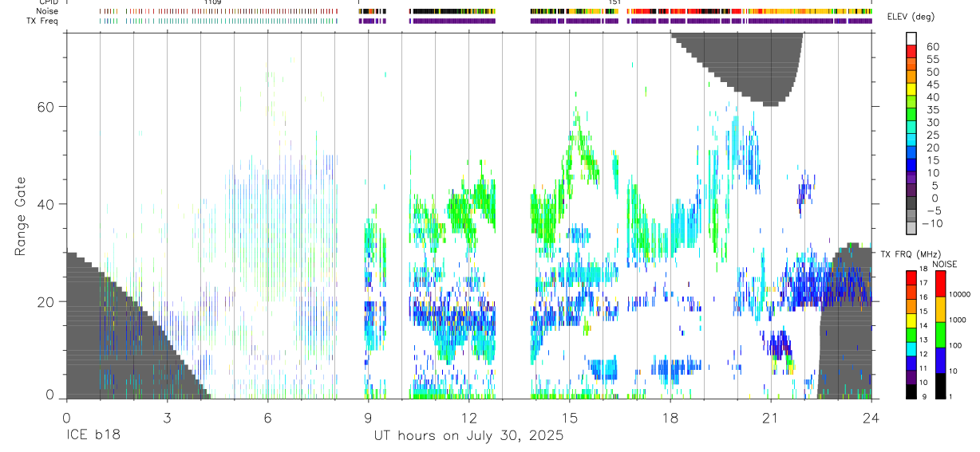Click the CPID value '151' above the plot
Image resolution: width=980 pixels, height=452 pixels.
pos(614,2)
